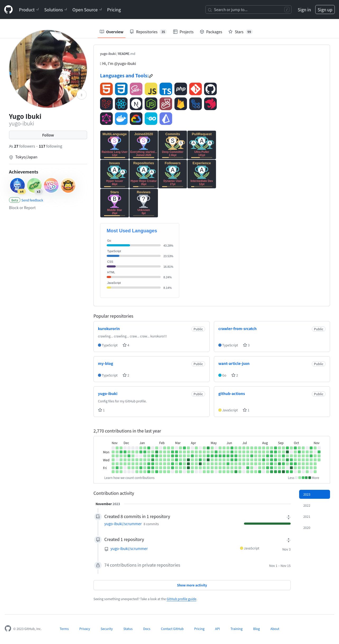Click the Sass icon
Image resolution: width=339 pixels, height=644 pixels.
pos(136,89)
